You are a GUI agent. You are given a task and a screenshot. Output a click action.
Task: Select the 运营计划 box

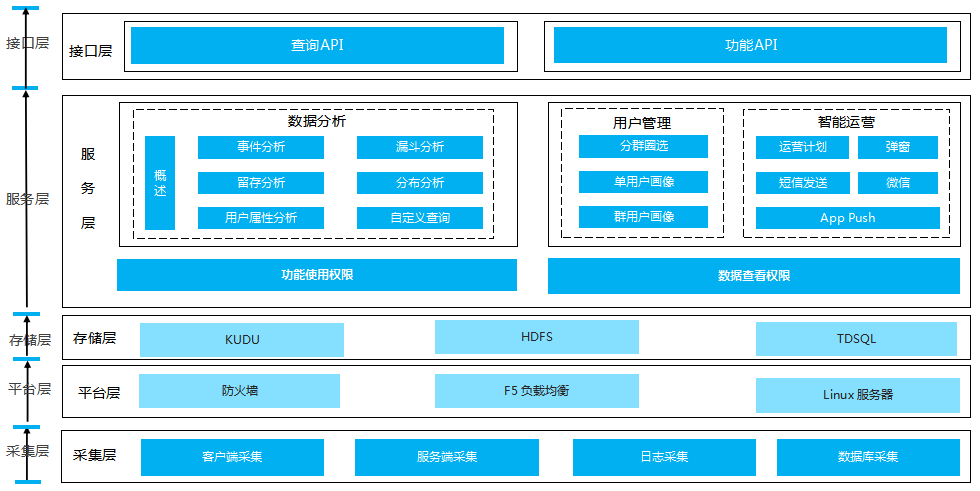pyautogui.click(x=802, y=148)
